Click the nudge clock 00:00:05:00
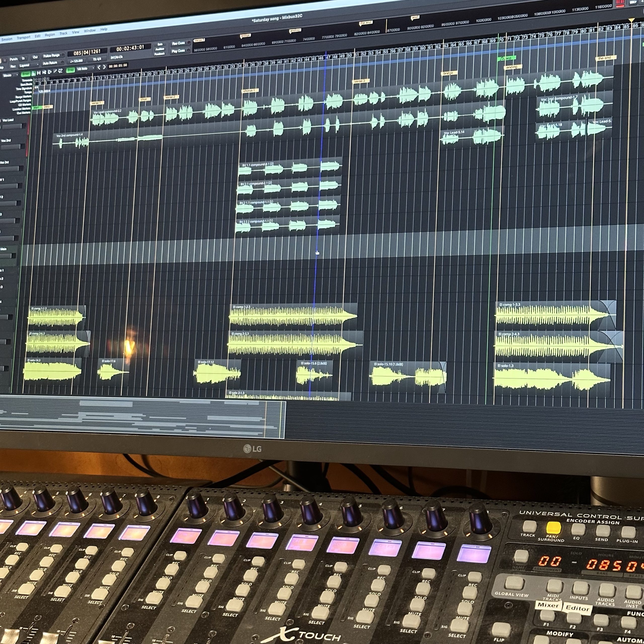This screenshot has height=644, width=644. click(x=118, y=66)
